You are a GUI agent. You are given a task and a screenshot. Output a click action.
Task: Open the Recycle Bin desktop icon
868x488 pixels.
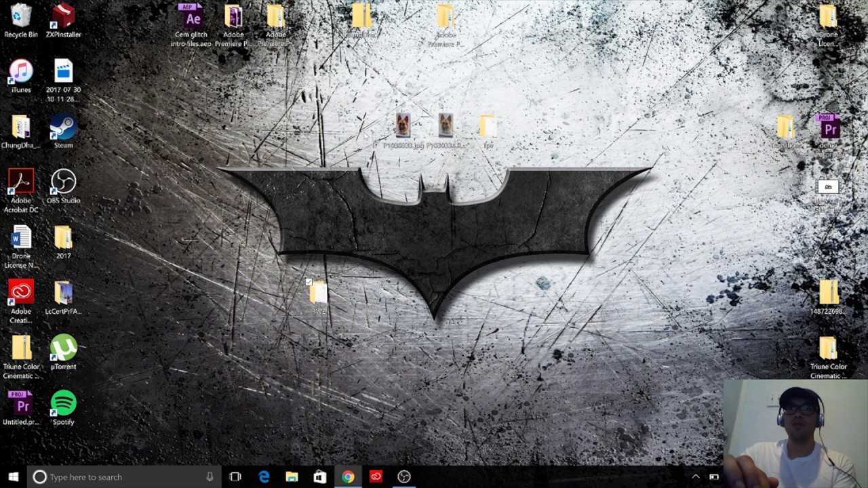tap(21, 20)
